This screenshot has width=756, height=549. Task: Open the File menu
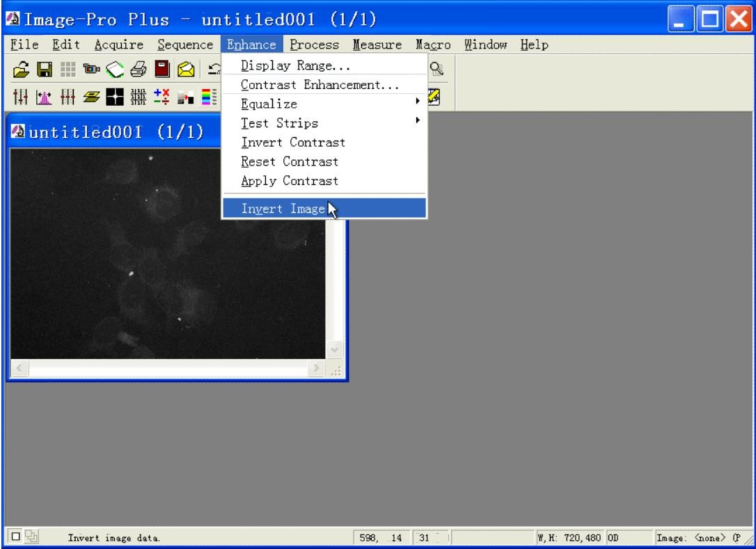pyautogui.click(x=24, y=45)
